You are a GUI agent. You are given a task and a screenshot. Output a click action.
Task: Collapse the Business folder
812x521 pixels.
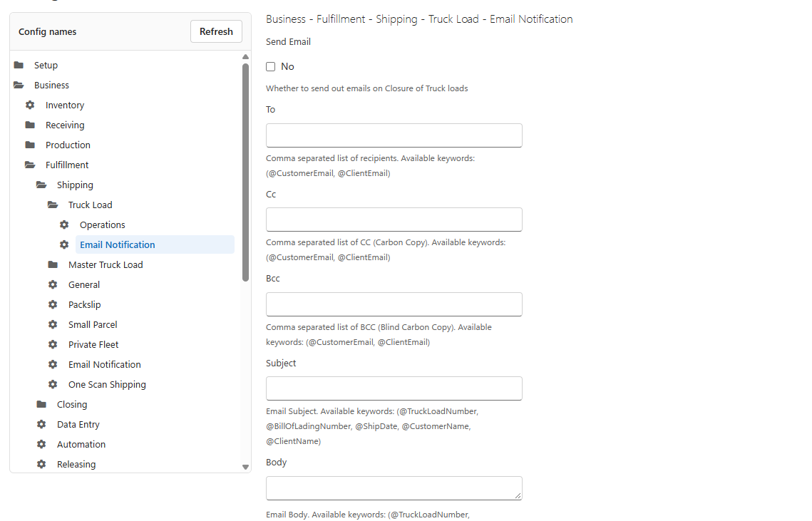(19, 85)
